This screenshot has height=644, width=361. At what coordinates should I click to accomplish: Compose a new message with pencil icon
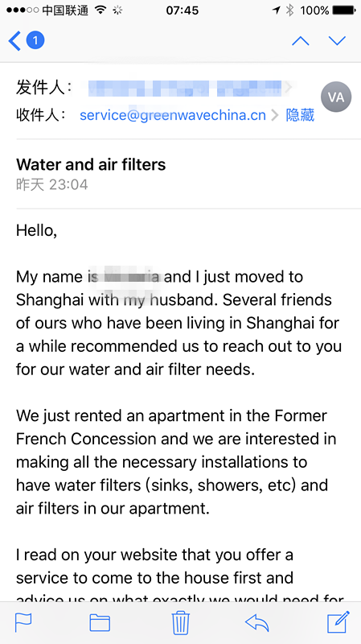pyautogui.click(x=338, y=621)
